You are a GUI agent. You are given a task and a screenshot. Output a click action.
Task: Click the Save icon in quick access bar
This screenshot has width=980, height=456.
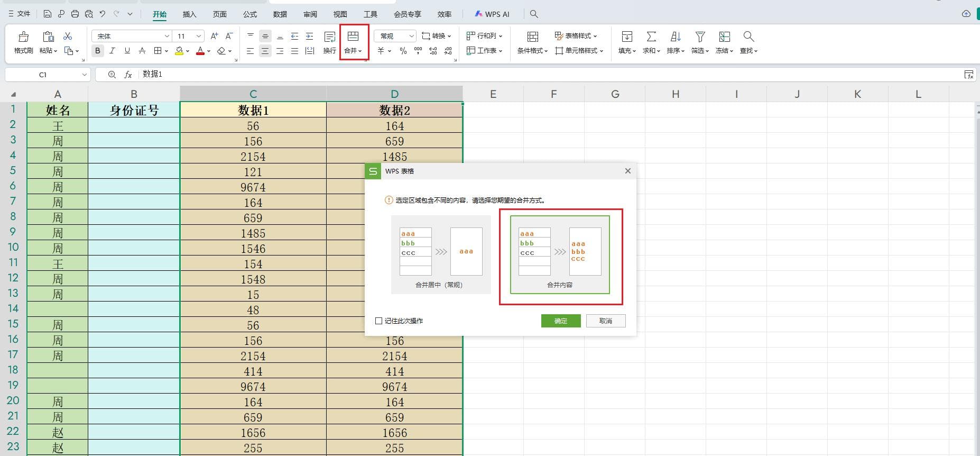click(48, 14)
